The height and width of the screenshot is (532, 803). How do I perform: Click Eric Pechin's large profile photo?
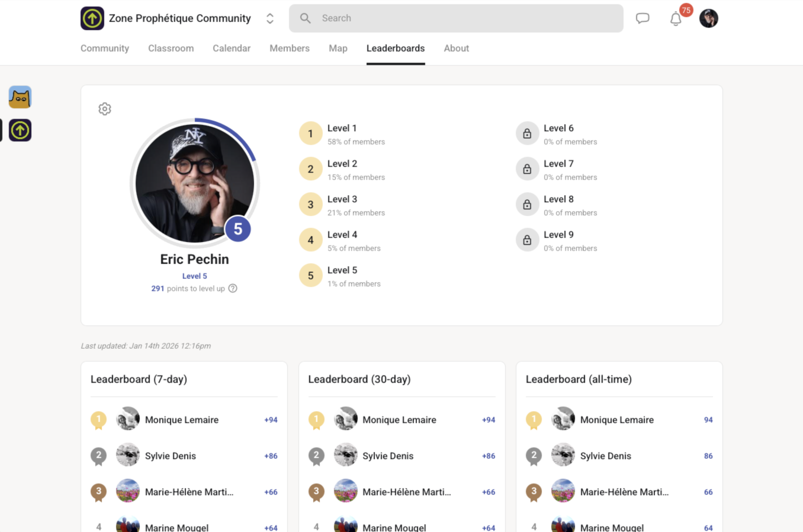[x=194, y=183]
